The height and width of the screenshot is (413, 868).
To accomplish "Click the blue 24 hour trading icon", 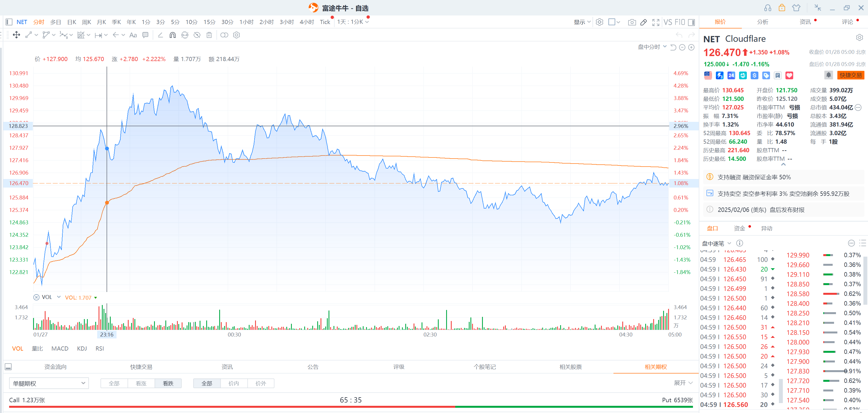I will coord(731,75).
